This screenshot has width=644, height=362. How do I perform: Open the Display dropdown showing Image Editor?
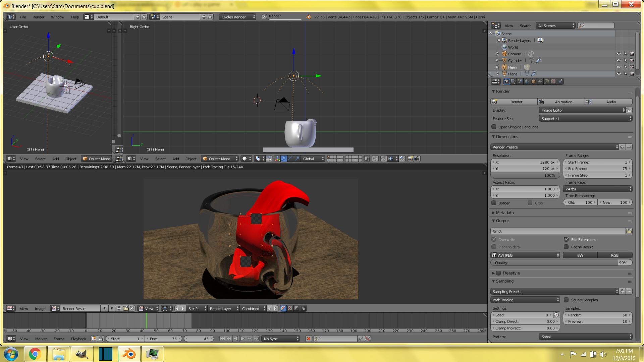(582, 110)
